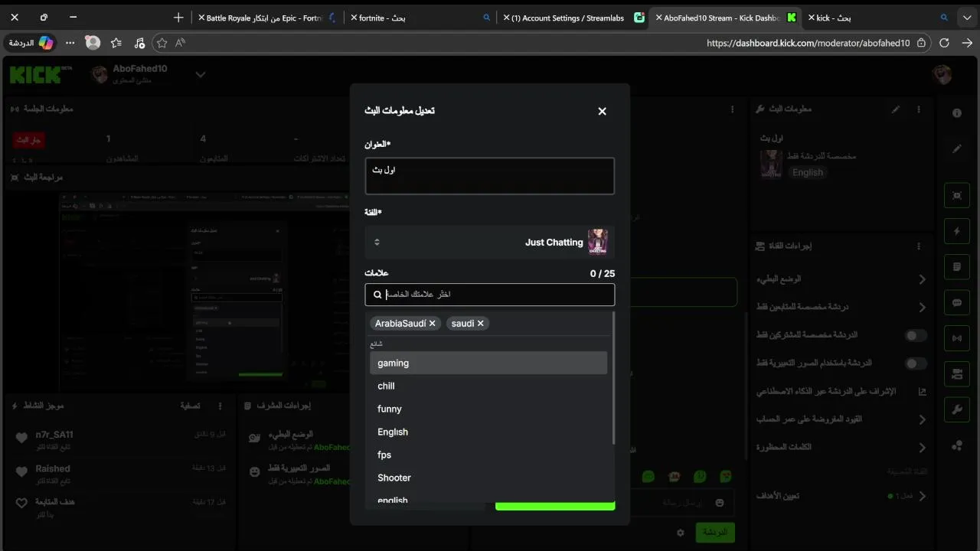Click the red جار البث live badge

point(28,140)
